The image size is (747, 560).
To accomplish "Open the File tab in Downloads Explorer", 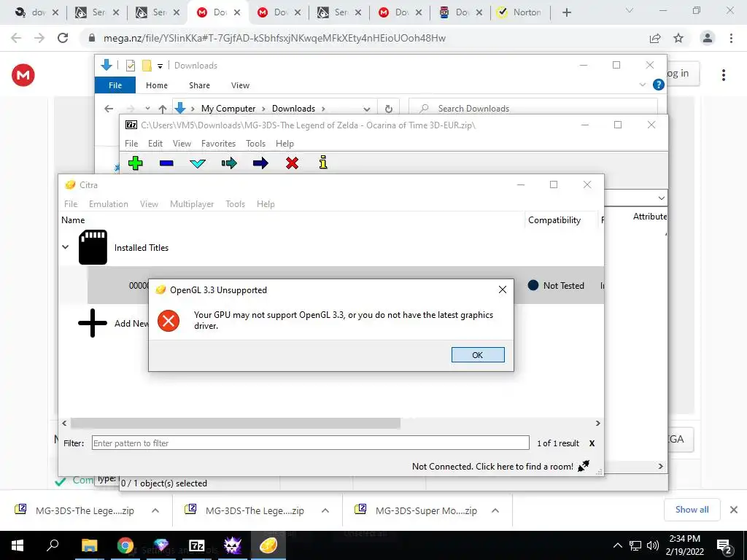I will [115, 85].
